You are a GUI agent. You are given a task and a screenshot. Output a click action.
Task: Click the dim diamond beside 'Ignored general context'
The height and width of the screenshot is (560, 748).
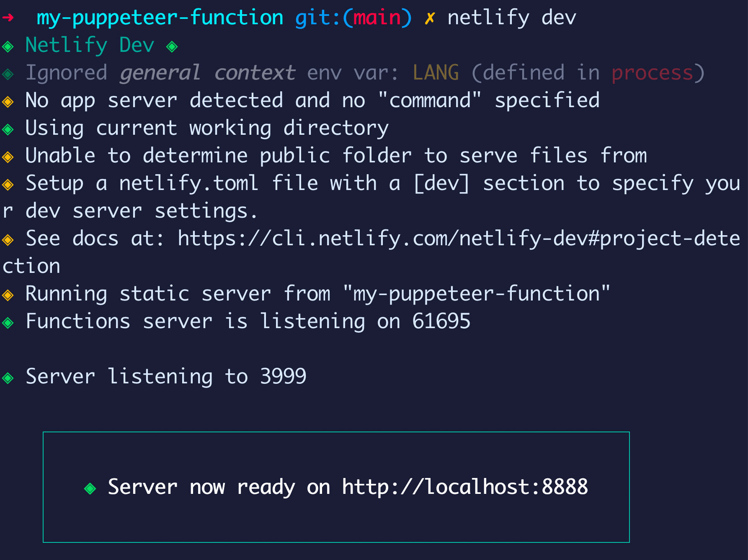pyautogui.click(x=8, y=74)
